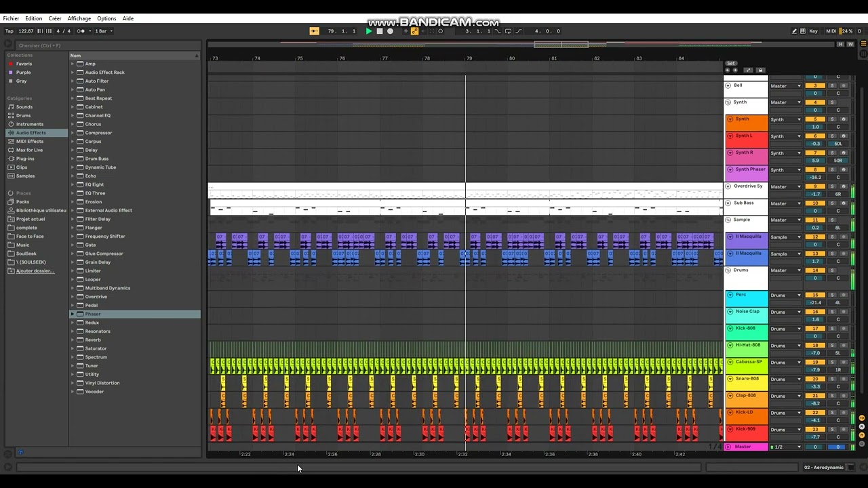The image size is (868, 488).
Task: Click the Tap tempo button
Action: pos(9,31)
